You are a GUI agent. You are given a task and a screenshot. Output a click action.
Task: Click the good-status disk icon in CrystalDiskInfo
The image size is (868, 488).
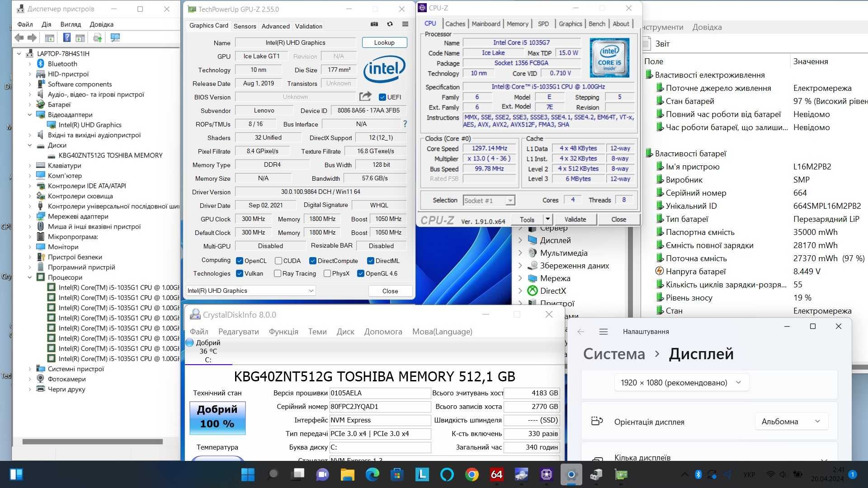click(190, 343)
